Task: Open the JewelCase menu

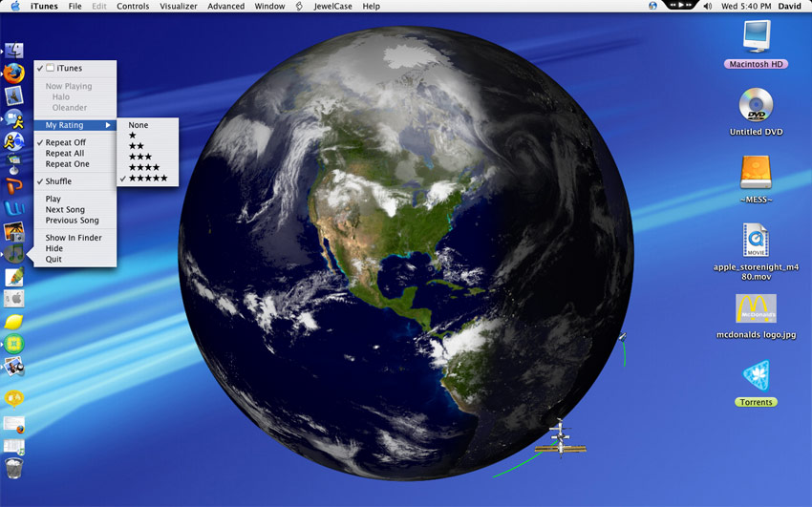Action: (333, 7)
